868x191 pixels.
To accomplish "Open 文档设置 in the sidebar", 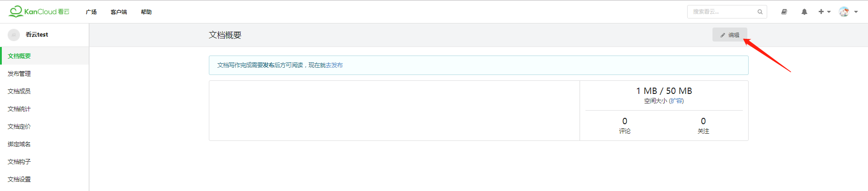I will pyautogui.click(x=19, y=179).
